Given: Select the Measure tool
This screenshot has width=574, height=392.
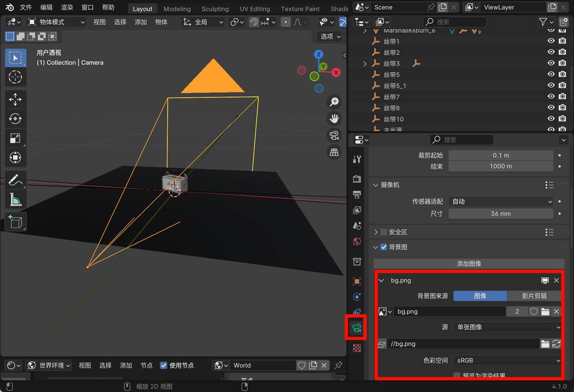Looking at the screenshot, I should pyautogui.click(x=15, y=199).
